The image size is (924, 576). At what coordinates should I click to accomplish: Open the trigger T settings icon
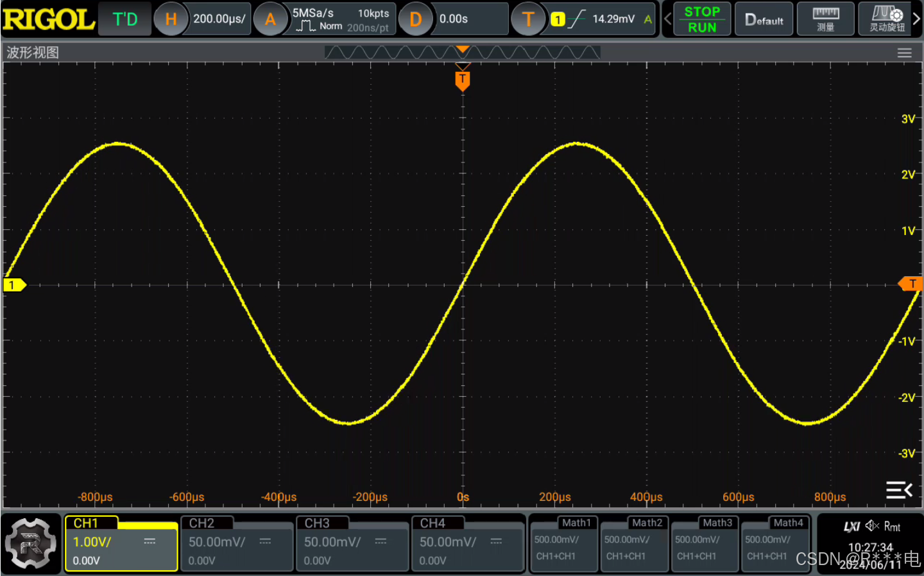(x=528, y=19)
